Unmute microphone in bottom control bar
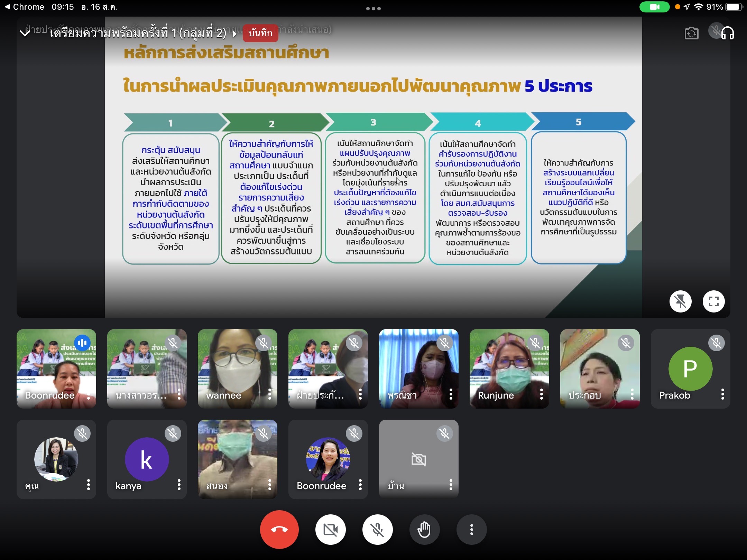Viewport: 747px width, 560px height. 377,529
